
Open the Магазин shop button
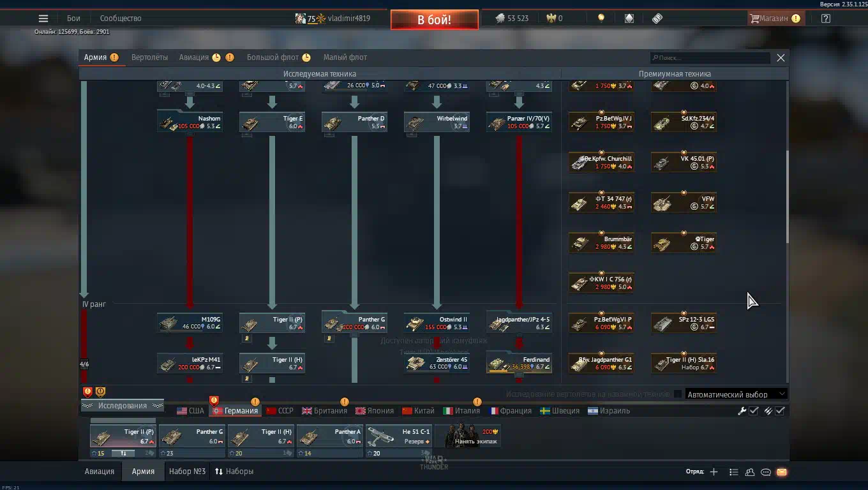[x=775, y=19]
